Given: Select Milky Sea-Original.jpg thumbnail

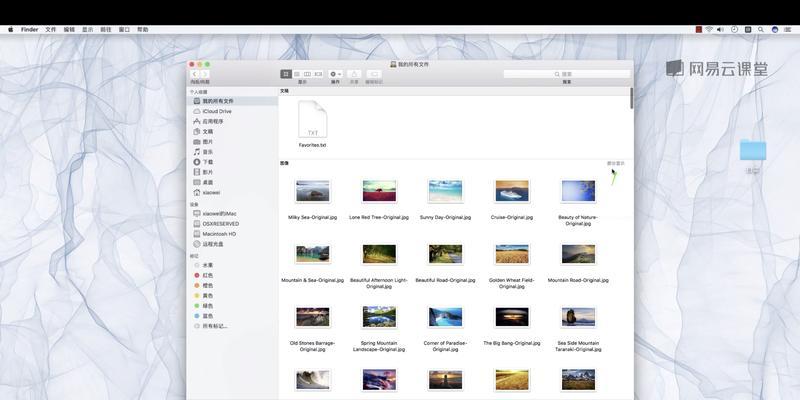Looking at the screenshot, I should tap(313, 191).
